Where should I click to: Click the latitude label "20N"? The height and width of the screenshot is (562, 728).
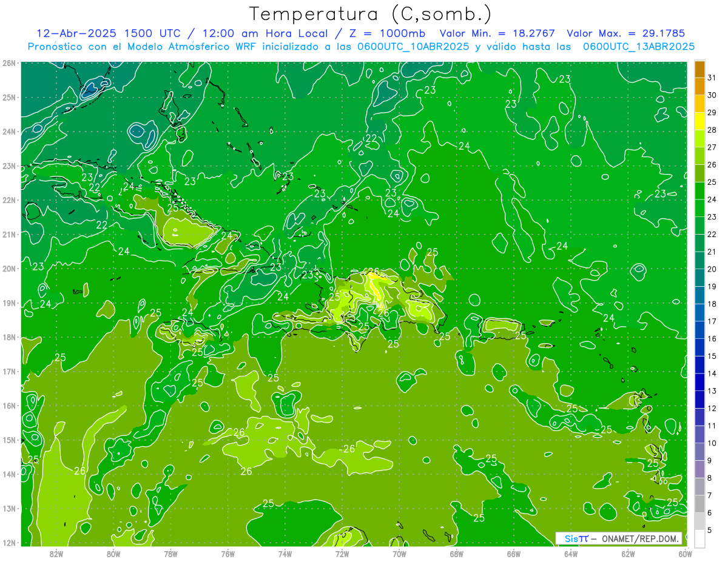[8, 269]
